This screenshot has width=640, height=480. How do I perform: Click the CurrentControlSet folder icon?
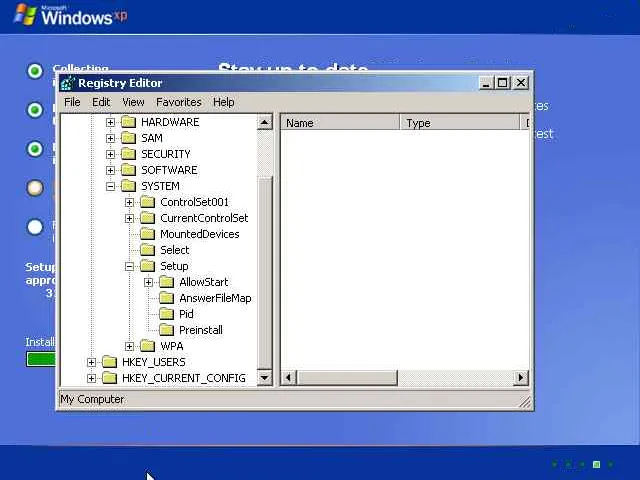pyautogui.click(x=148, y=218)
